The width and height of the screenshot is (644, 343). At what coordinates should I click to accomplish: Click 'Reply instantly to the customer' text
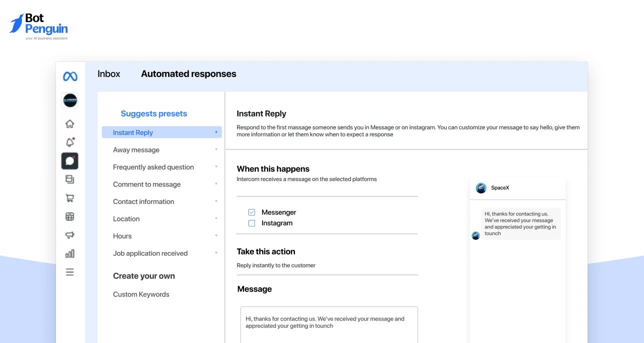[276, 265]
